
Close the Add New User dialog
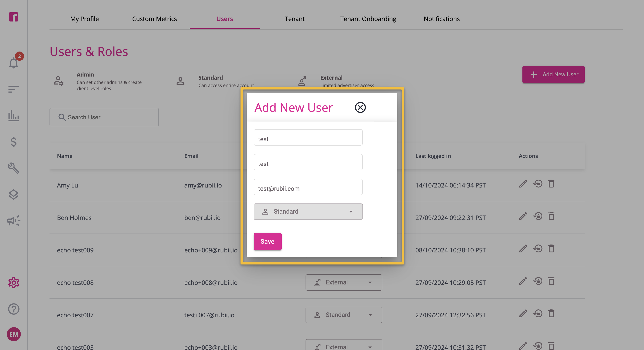(x=360, y=107)
